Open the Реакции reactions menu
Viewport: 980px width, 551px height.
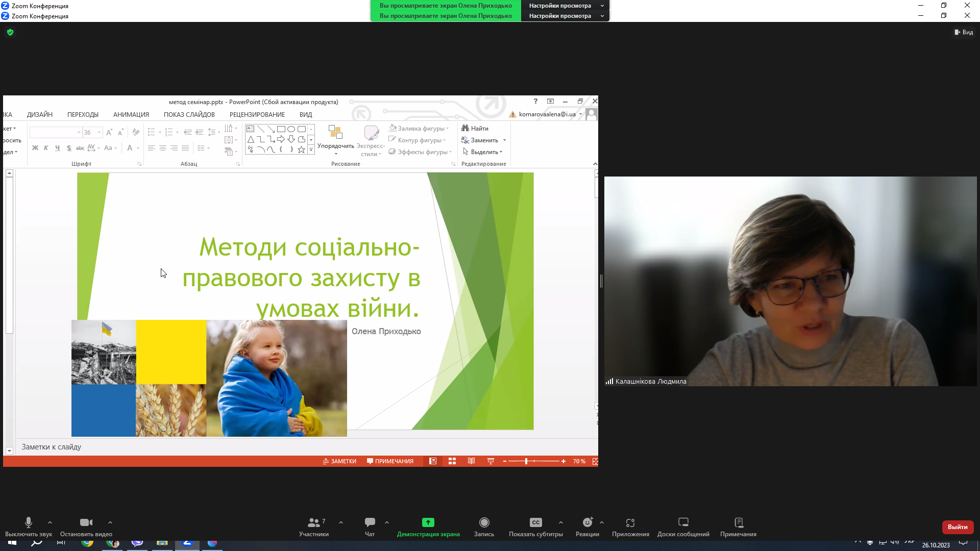587,527
